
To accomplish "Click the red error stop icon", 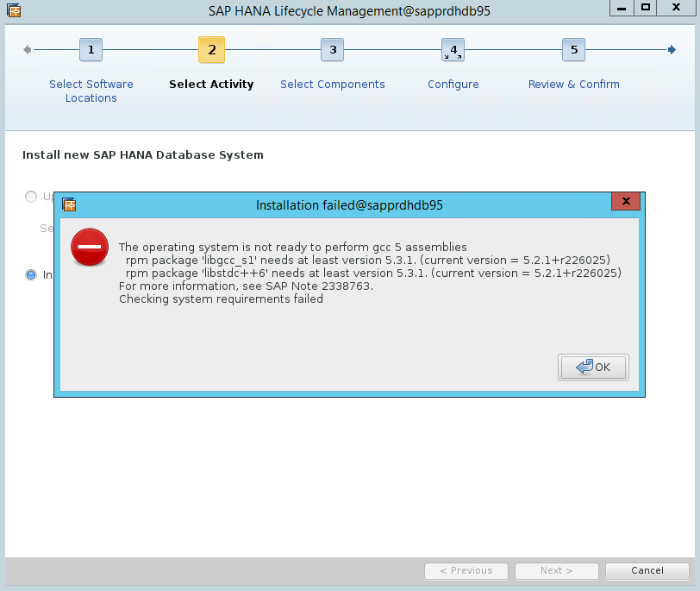I will tap(90, 247).
